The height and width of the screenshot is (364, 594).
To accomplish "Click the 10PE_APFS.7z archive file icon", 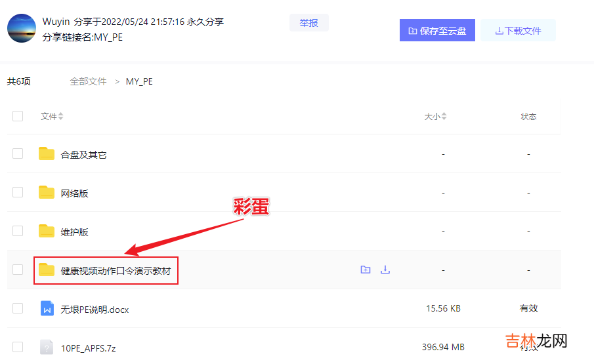I will tap(47, 346).
